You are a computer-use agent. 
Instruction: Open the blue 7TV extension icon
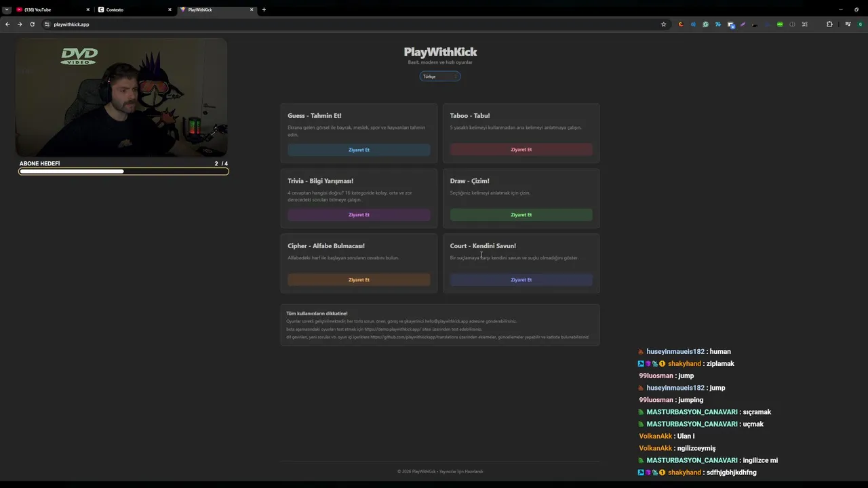718,24
